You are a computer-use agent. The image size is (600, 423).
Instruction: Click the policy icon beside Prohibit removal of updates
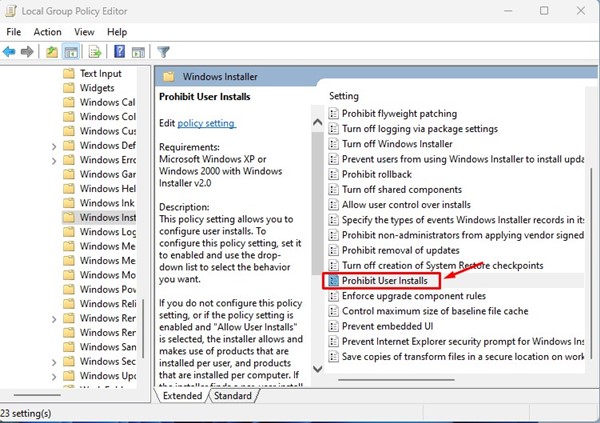(334, 250)
